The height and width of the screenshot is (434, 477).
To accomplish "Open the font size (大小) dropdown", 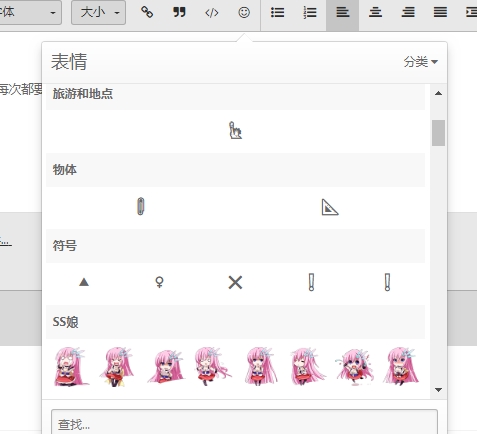I will pyautogui.click(x=98, y=12).
